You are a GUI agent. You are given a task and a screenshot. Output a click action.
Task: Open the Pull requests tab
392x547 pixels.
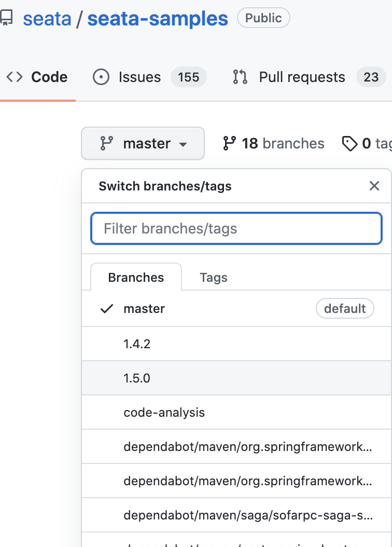click(x=309, y=77)
